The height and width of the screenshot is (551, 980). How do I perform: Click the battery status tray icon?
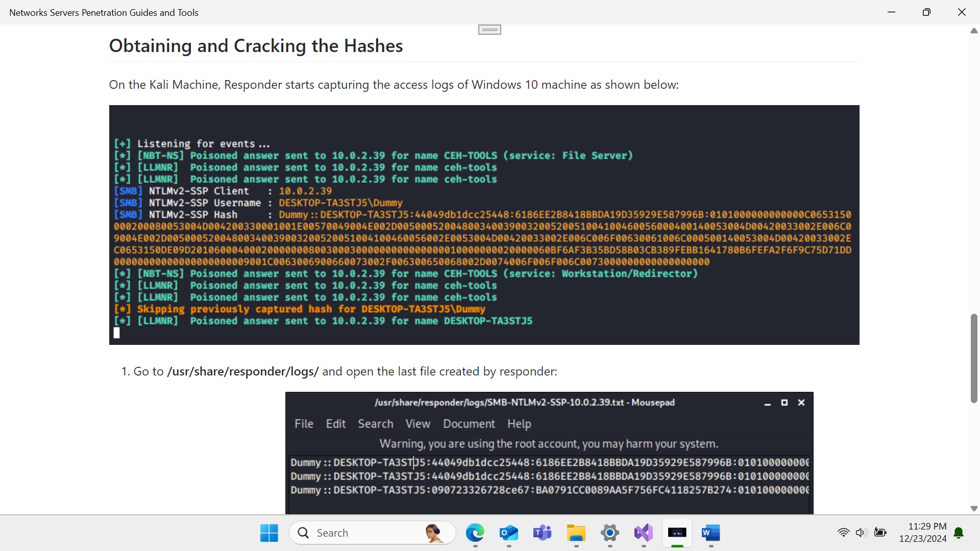[x=880, y=533]
